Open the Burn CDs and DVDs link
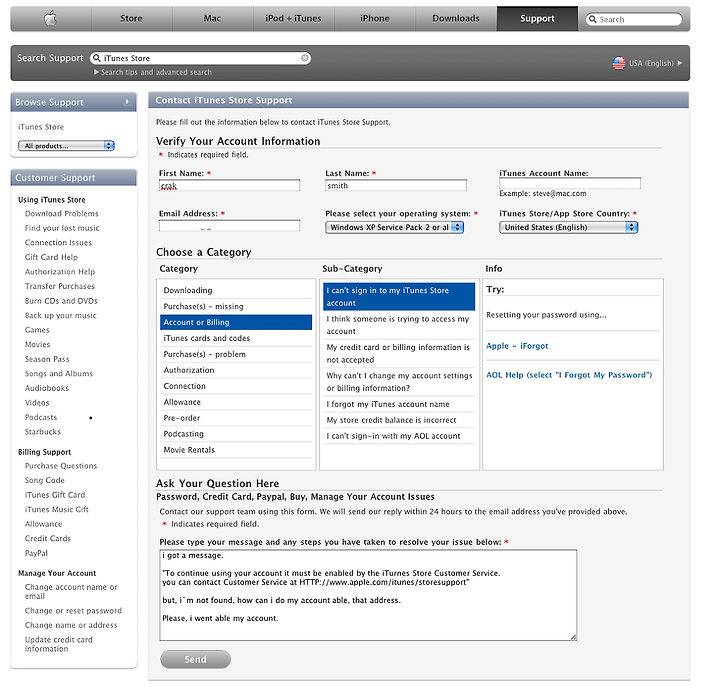 coord(61,301)
